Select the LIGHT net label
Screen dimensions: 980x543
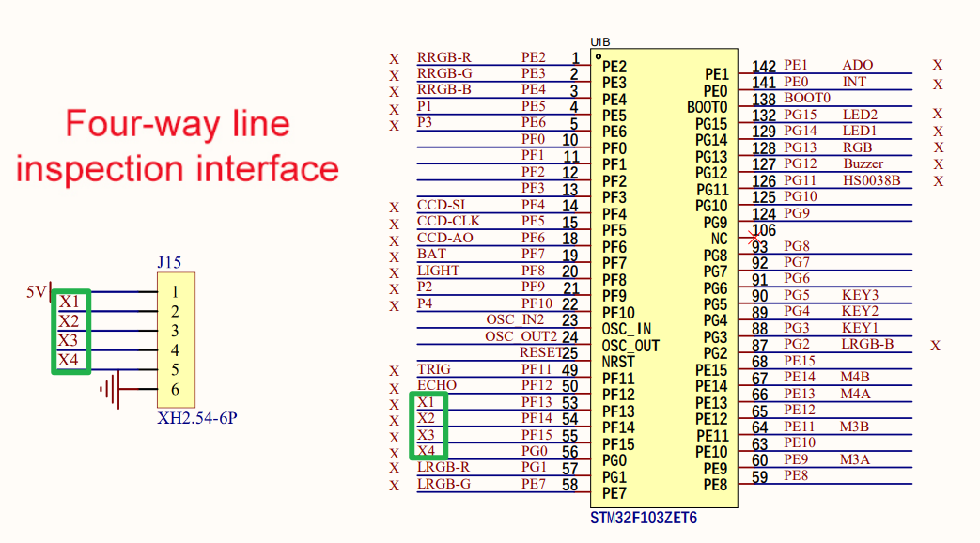click(x=438, y=271)
